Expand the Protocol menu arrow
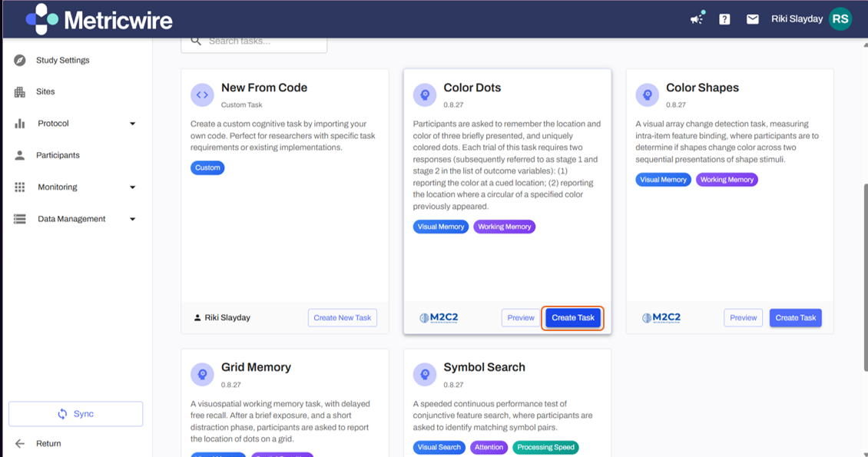 click(132, 124)
